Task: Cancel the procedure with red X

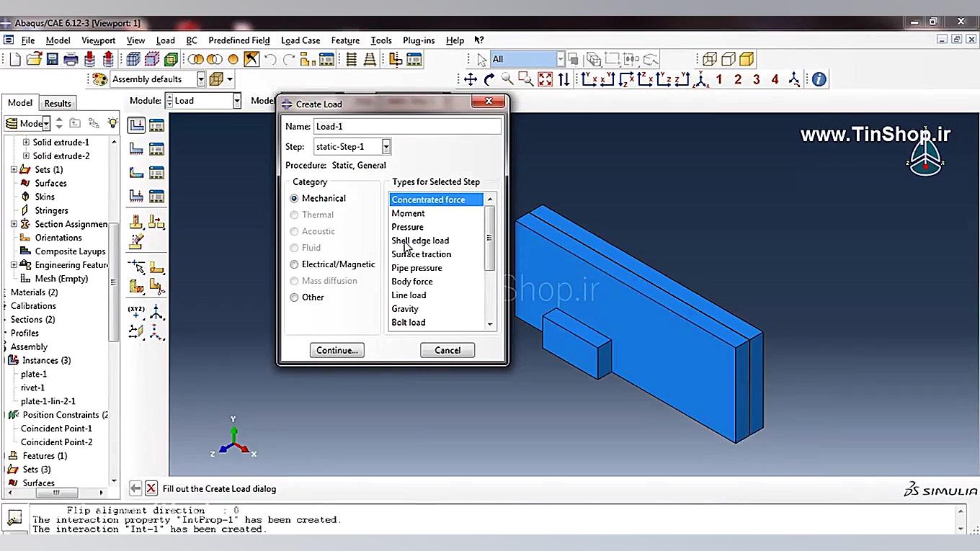Action: tap(151, 488)
